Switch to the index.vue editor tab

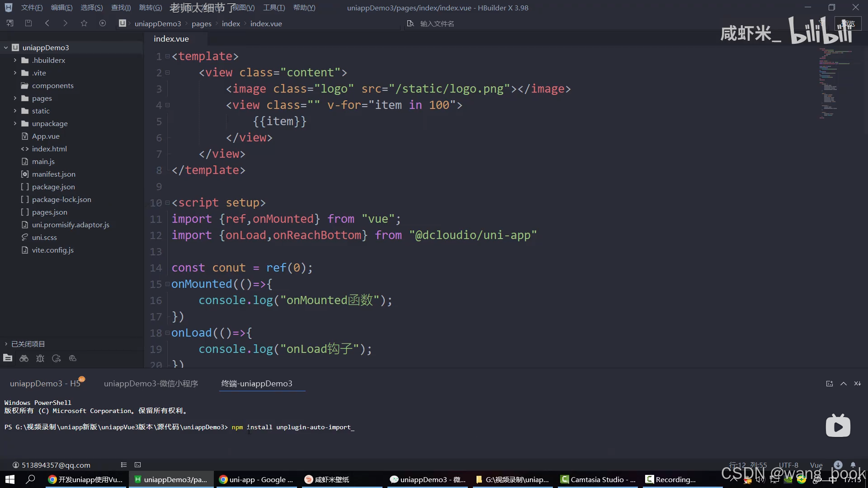coord(171,39)
